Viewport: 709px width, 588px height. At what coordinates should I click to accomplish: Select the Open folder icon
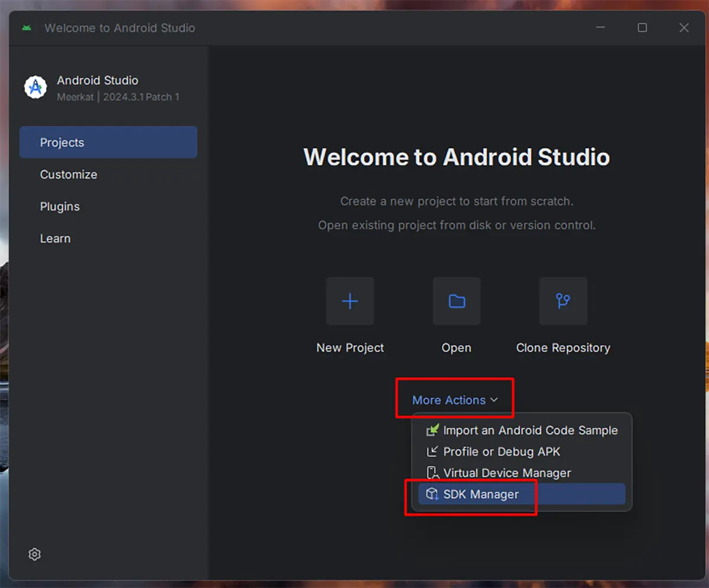pyautogui.click(x=456, y=301)
